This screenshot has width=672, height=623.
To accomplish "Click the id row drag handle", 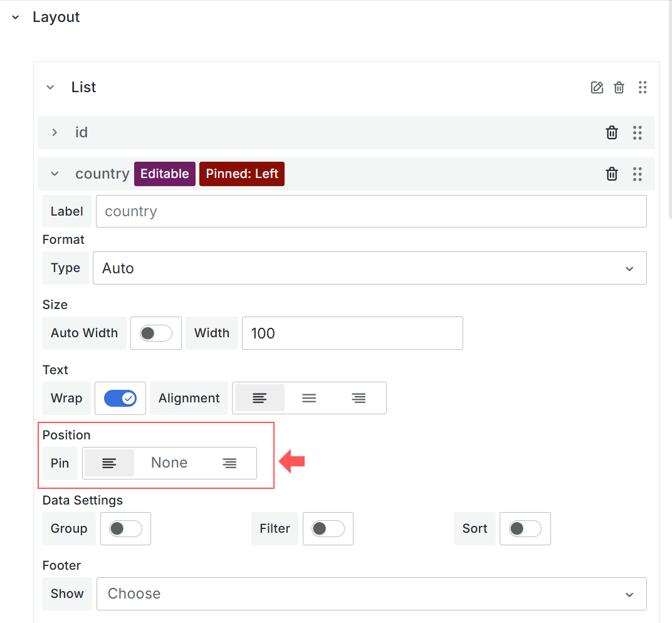I will tap(637, 133).
